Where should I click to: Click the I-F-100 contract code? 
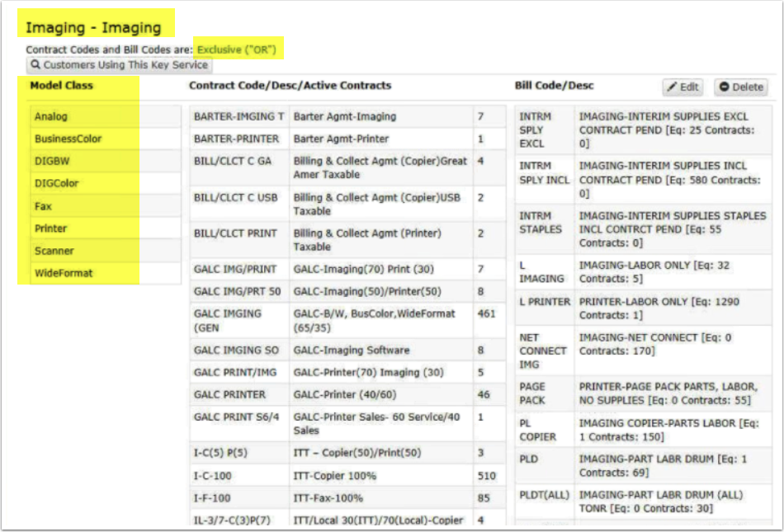point(212,498)
